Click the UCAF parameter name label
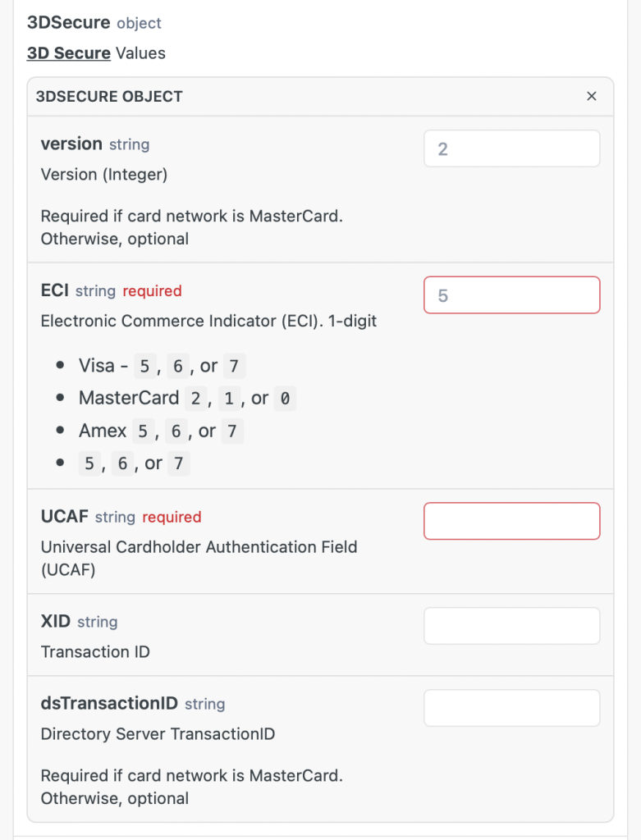This screenshot has height=840, width=641. pyautogui.click(x=64, y=517)
